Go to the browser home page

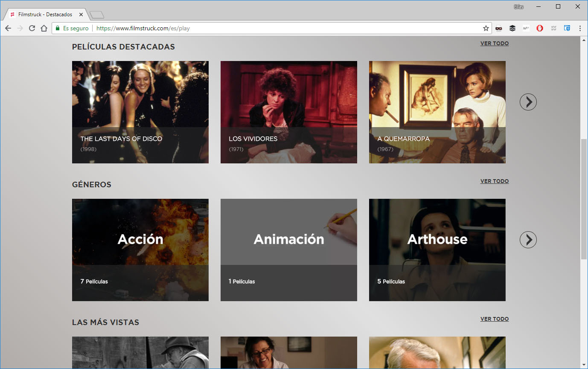(x=44, y=28)
